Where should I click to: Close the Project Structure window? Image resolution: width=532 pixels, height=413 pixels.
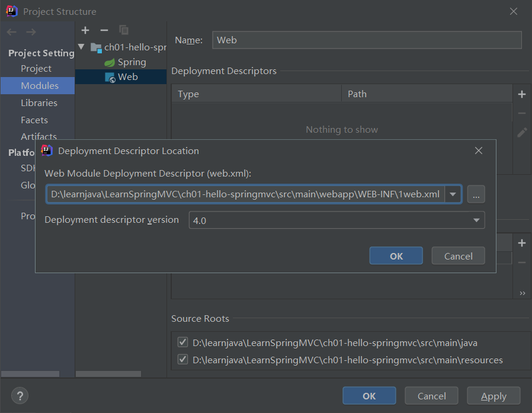point(514,11)
